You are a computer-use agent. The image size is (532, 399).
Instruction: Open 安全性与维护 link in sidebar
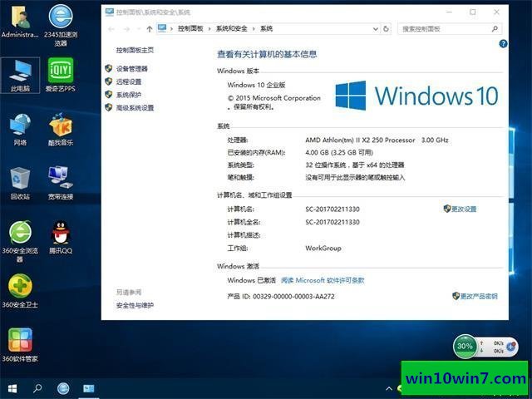pos(135,305)
